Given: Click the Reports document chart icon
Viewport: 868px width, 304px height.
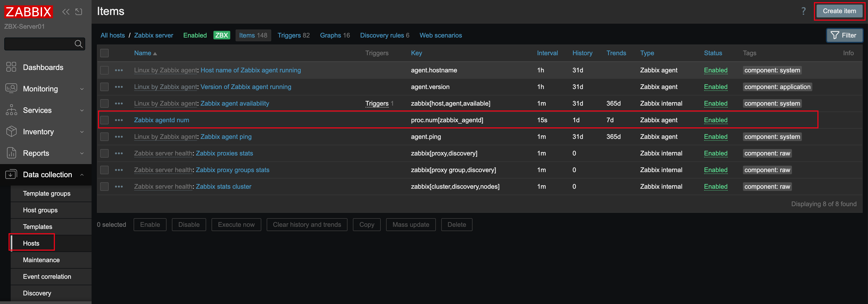Looking at the screenshot, I should [x=11, y=153].
